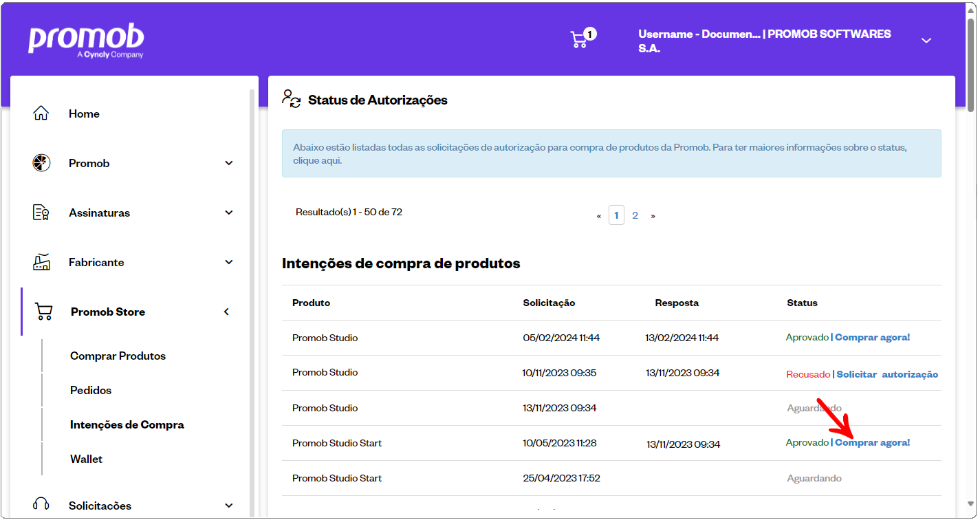Click the date 25/04/2023 17:52 cell

tap(561, 478)
